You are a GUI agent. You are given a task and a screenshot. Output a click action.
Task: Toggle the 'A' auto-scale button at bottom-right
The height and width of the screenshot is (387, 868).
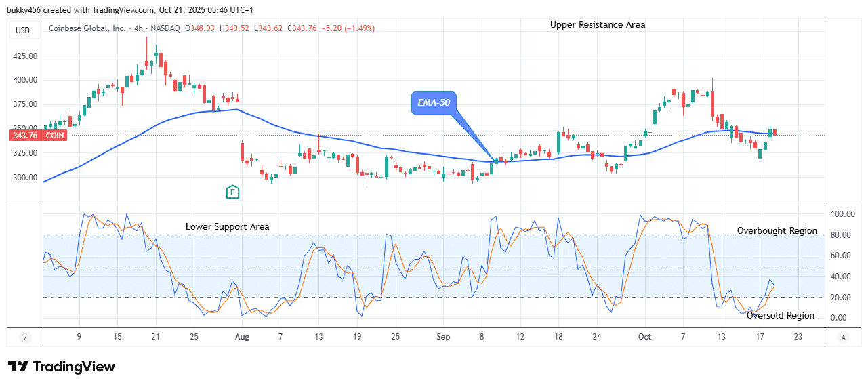(x=843, y=337)
